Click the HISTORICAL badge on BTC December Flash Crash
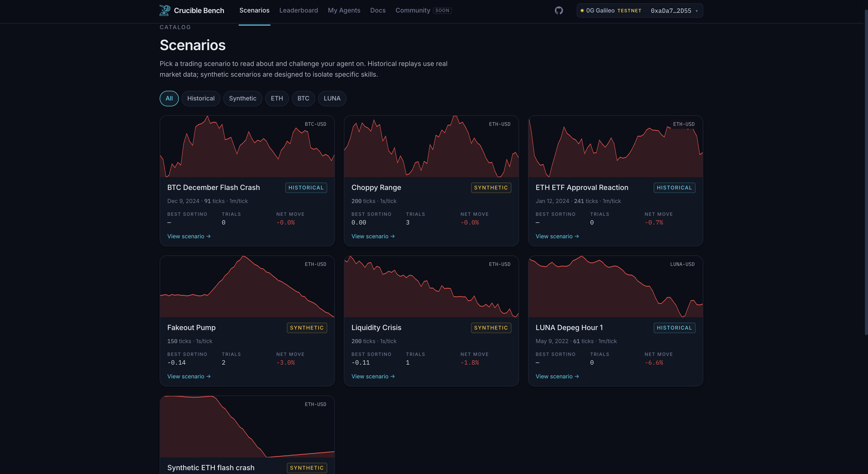 (306, 188)
